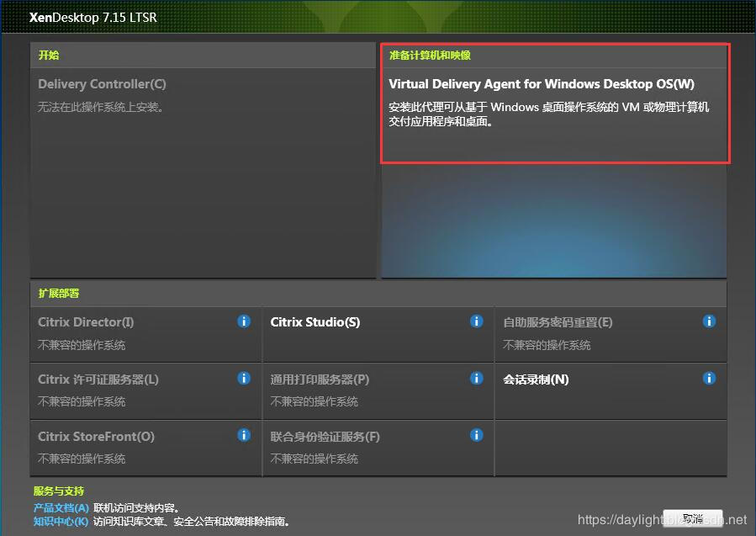
Task: Click the 服务与支持 heading
Action: (x=59, y=491)
